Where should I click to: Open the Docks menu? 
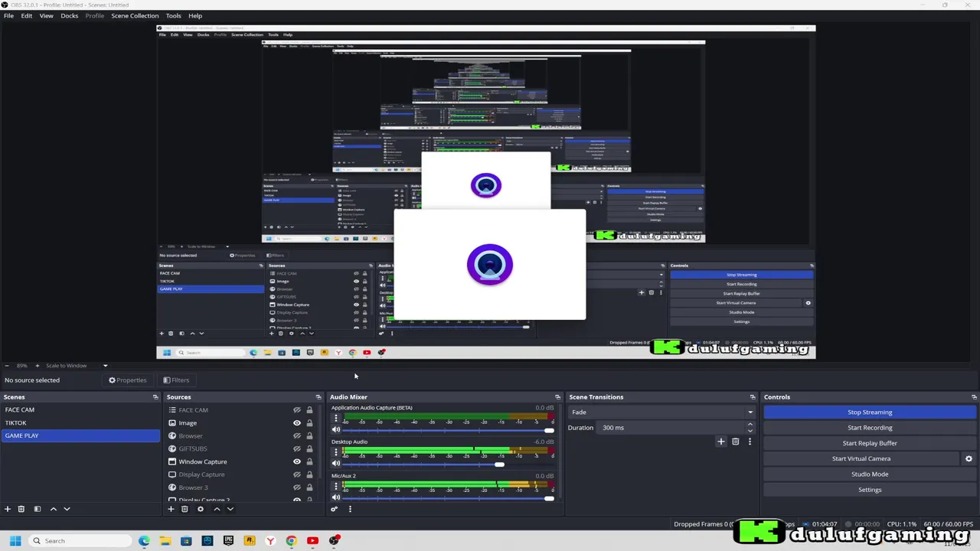[x=70, y=15]
